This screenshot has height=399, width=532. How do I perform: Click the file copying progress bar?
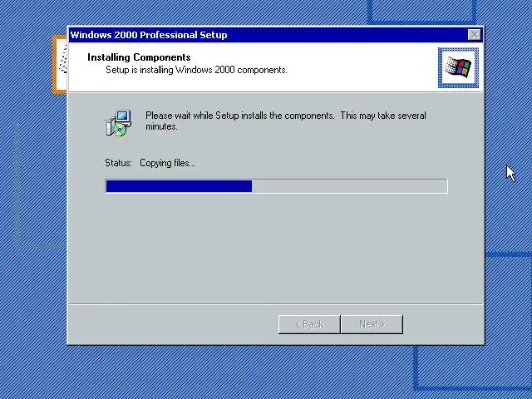(276, 186)
